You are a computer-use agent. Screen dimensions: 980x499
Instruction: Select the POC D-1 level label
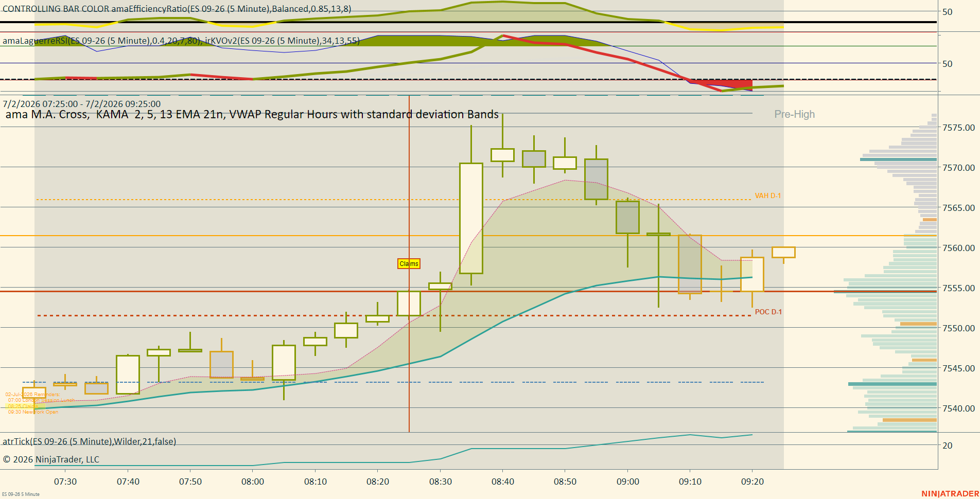768,312
